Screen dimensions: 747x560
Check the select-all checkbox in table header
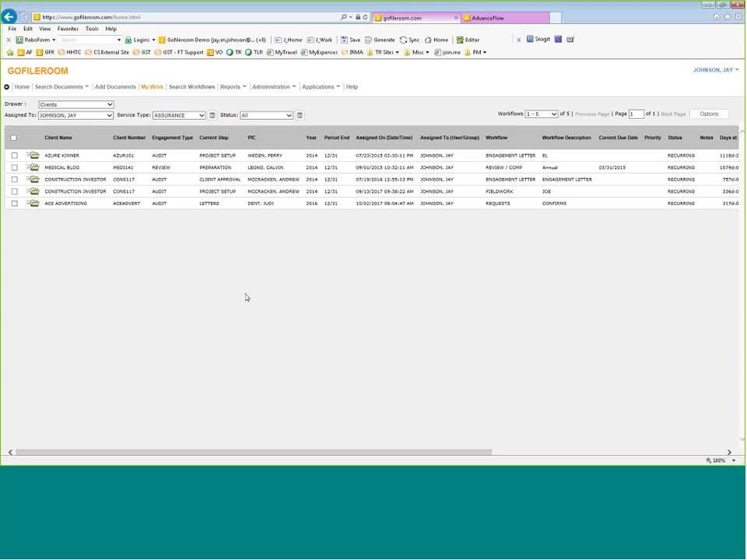click(x=13, y=138)
